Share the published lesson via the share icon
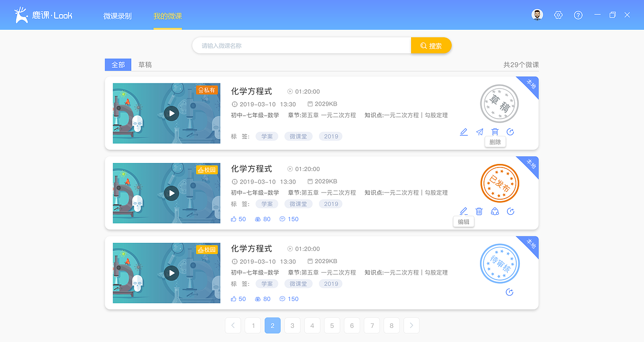 coord(495,211)
